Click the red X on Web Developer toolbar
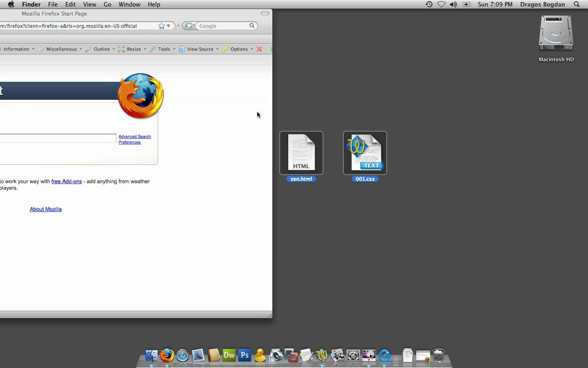The width and height of the screenshot is (588, 368). [x=259, y=49]
